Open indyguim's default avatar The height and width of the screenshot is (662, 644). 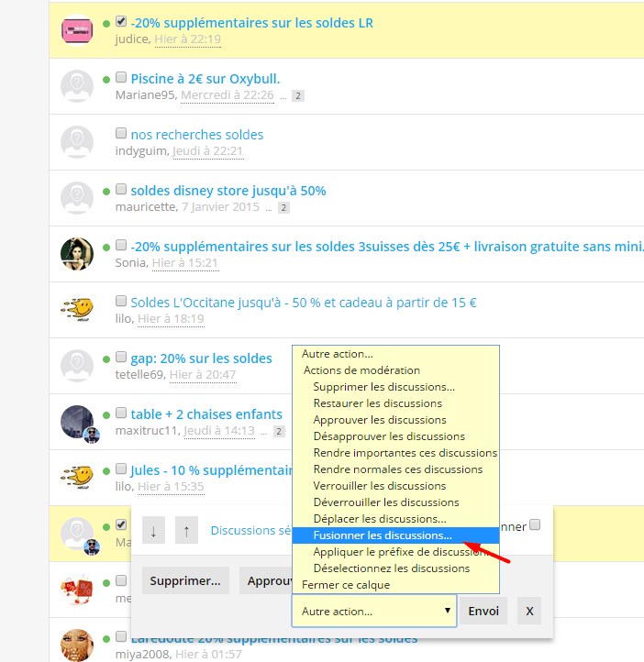[x=77, y=142]
